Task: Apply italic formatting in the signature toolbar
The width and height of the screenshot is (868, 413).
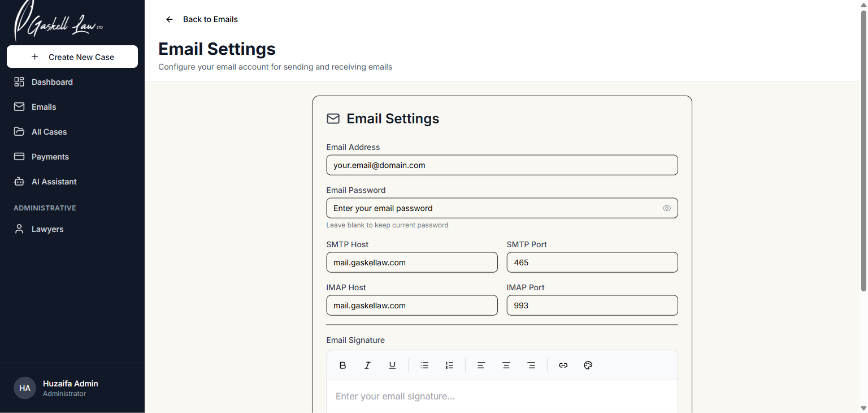Action: click(367, 365)
